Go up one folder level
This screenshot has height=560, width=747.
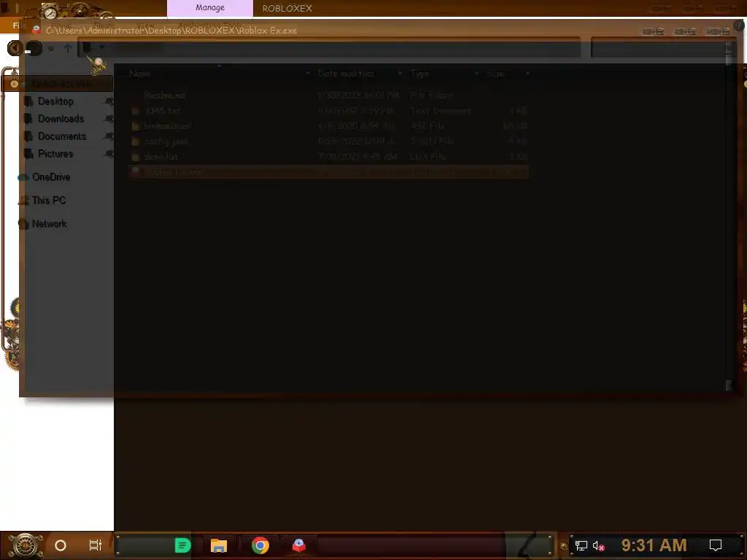click(x=68, y=48)
